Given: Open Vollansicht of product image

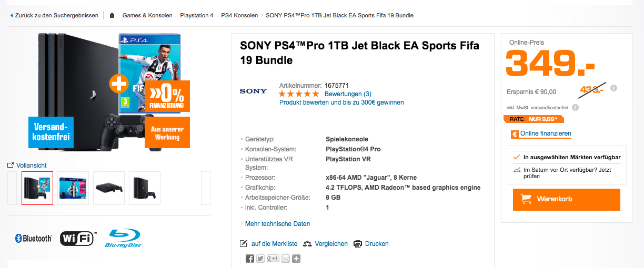Looking at the screenshot, I should [27, 165].
